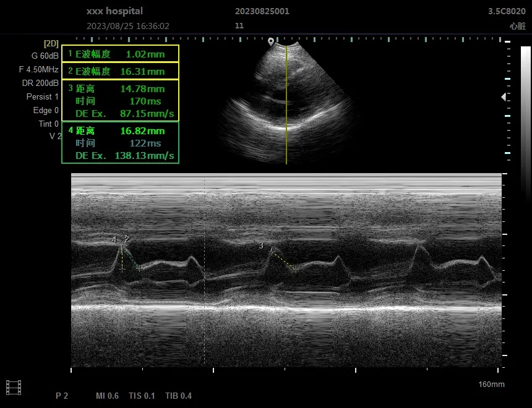Select measurement 1 E波幅度 1.02mm result
This screenshot has width=532, height=408.
120,54
